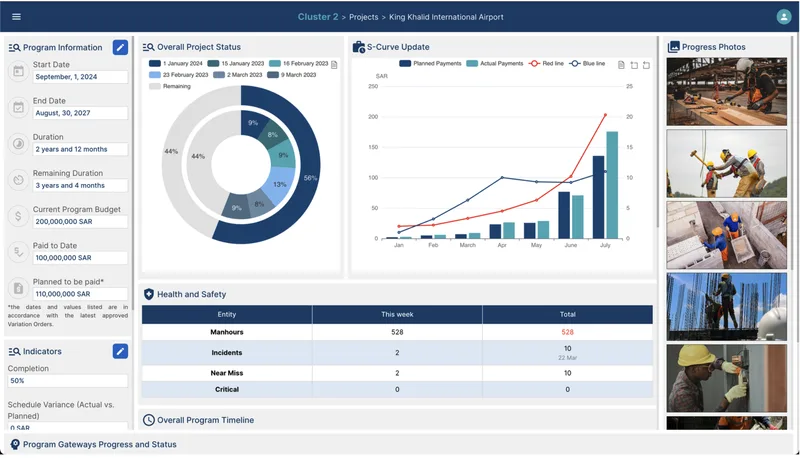Go to Projects breadcrumb
This screenshot has width=800, height=458.
click(364, 17)
